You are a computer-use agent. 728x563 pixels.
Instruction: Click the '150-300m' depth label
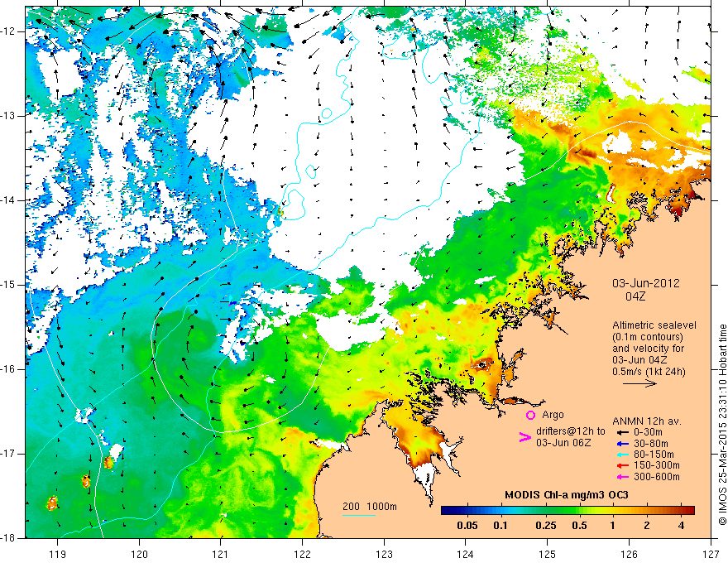click(657, 466)
